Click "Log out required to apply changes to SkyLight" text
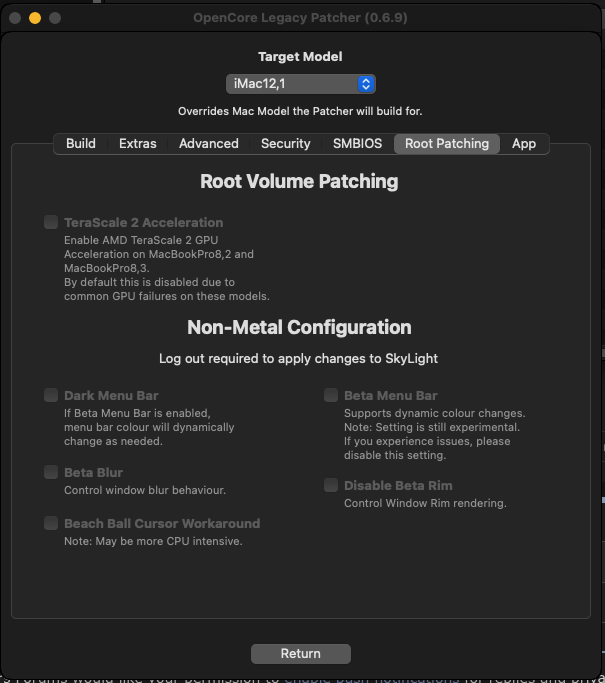This screenshot has width=605, height=683. (298, 358)
